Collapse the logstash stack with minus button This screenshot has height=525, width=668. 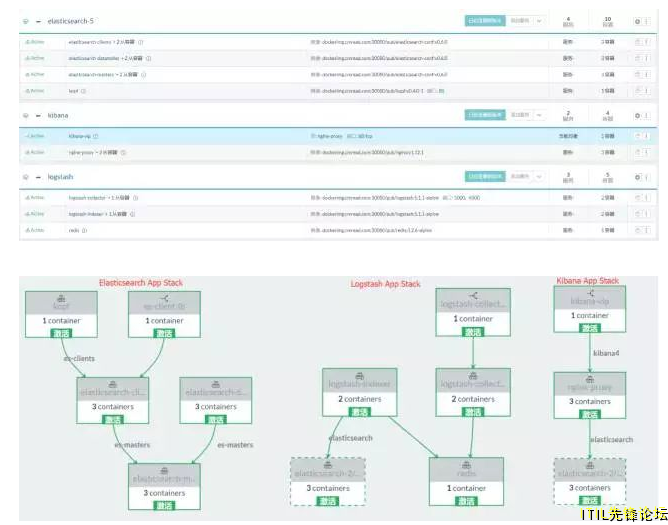tap(38, 177)
